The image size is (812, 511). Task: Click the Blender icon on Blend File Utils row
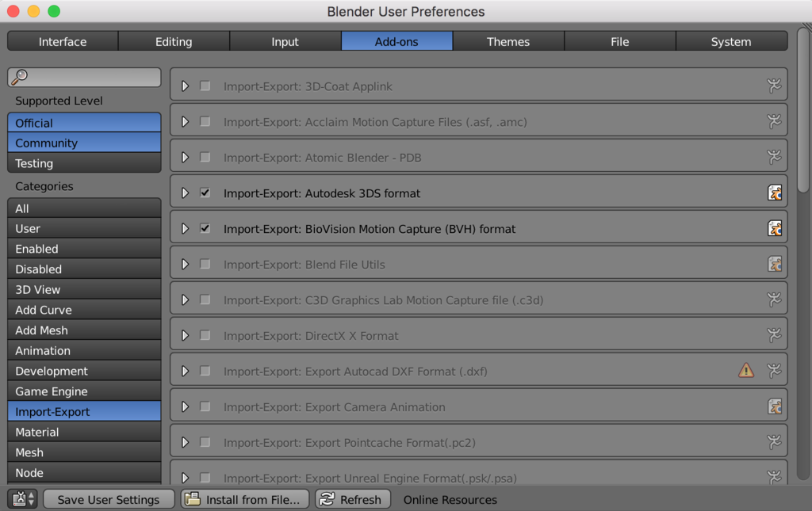point(775,265)
